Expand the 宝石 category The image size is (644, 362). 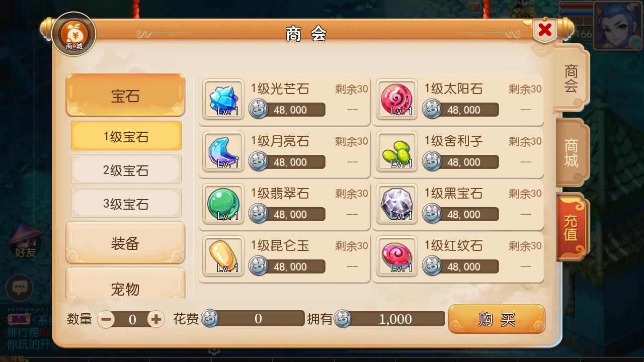(125, 95)
